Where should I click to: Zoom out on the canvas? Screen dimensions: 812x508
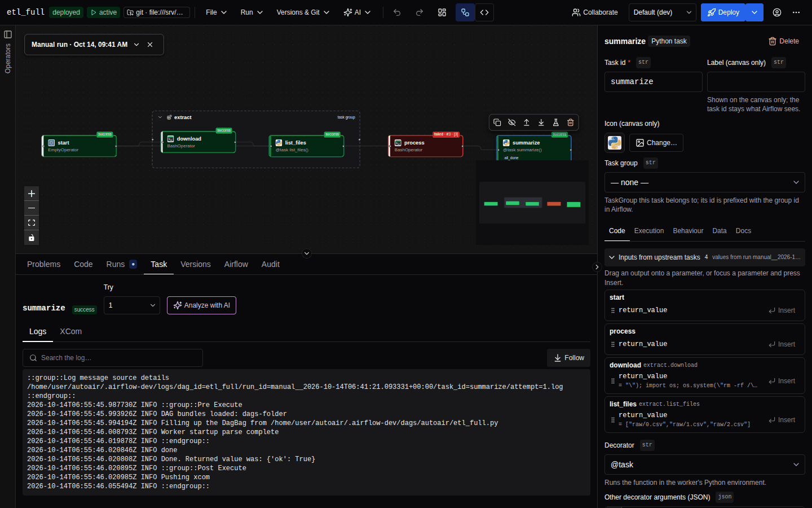32,208
